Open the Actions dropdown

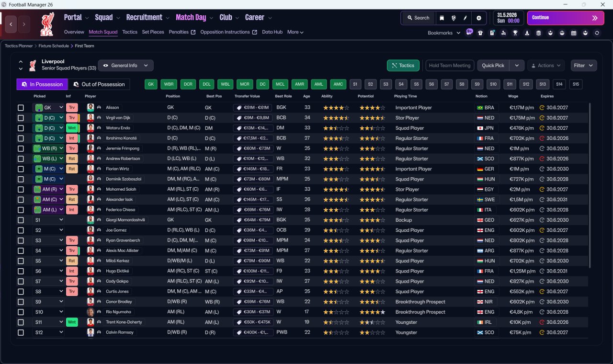546,66
